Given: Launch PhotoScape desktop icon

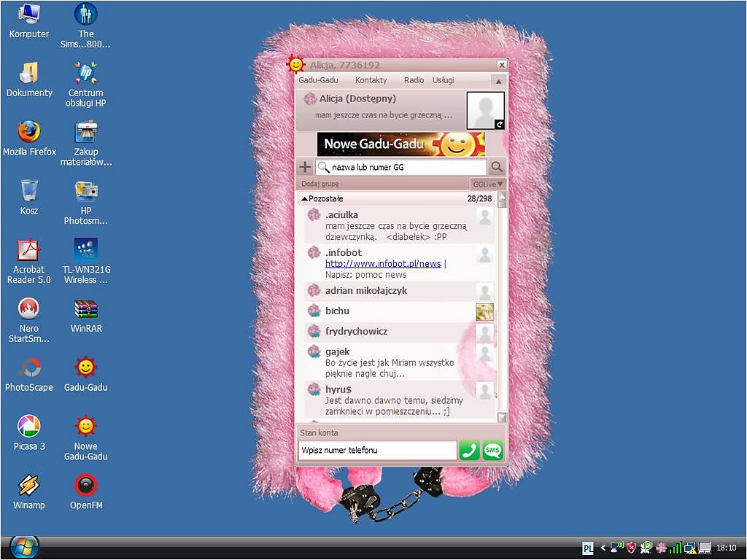Looking at the screenshot, I should (29, 374).
